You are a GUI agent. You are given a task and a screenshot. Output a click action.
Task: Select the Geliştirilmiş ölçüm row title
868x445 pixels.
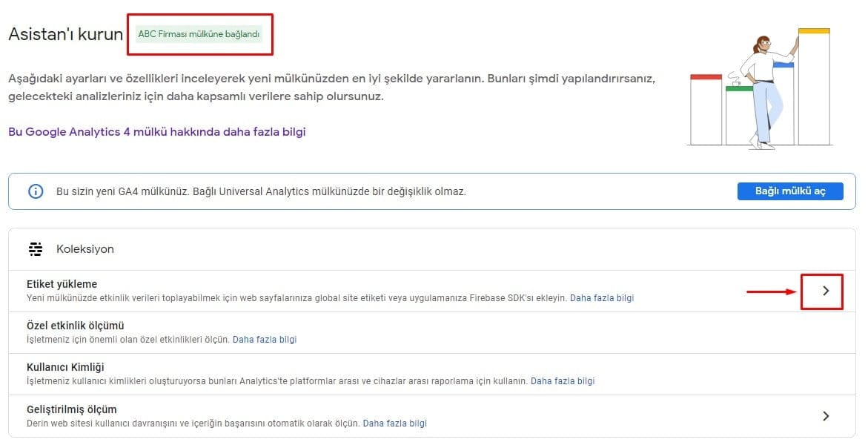(72, 409)
